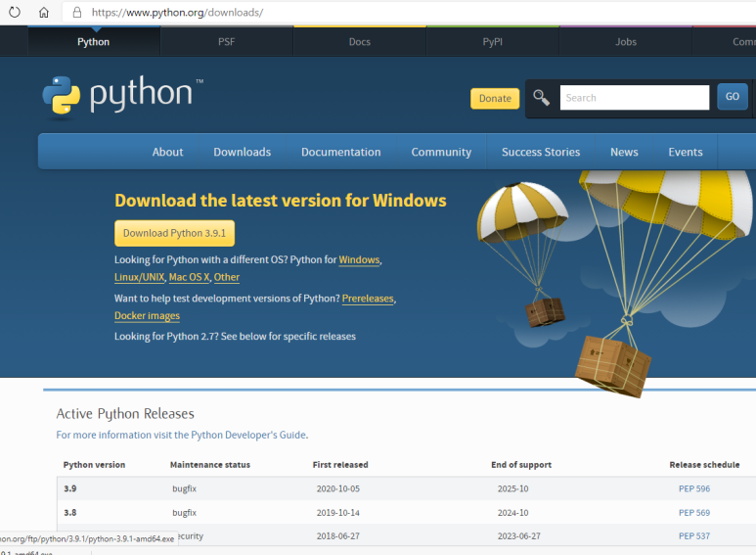The image size is (756, 555).
Task: Click Download Python 3.9.1 button
Action: coord(174,233)
